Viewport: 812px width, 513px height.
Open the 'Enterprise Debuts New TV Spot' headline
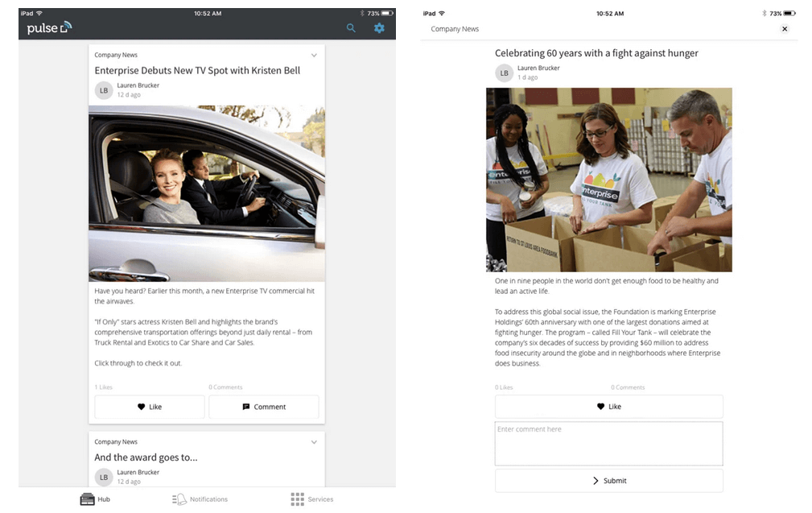point(197,71)
